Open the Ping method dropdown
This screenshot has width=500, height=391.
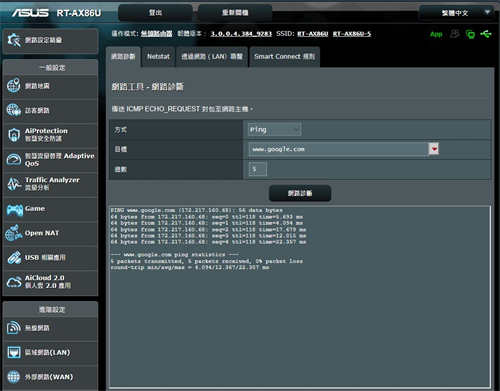tap(275, 129)
